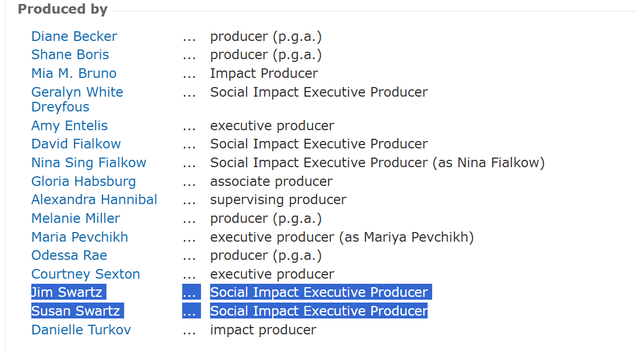Click Jim Swartz's Social Impact Executive Producer credit

click(319, 292)
